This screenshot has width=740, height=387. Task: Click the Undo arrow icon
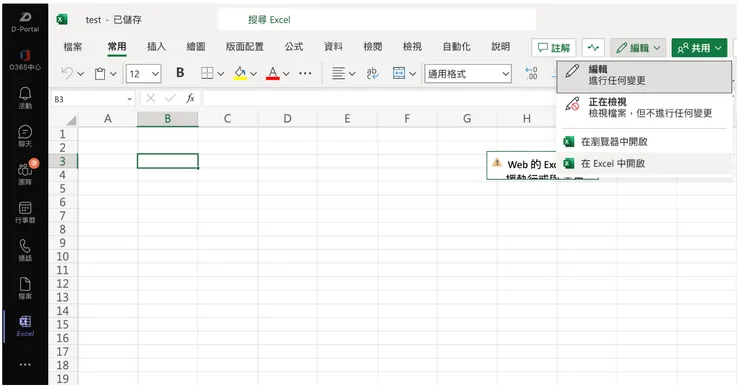(67, 73)
